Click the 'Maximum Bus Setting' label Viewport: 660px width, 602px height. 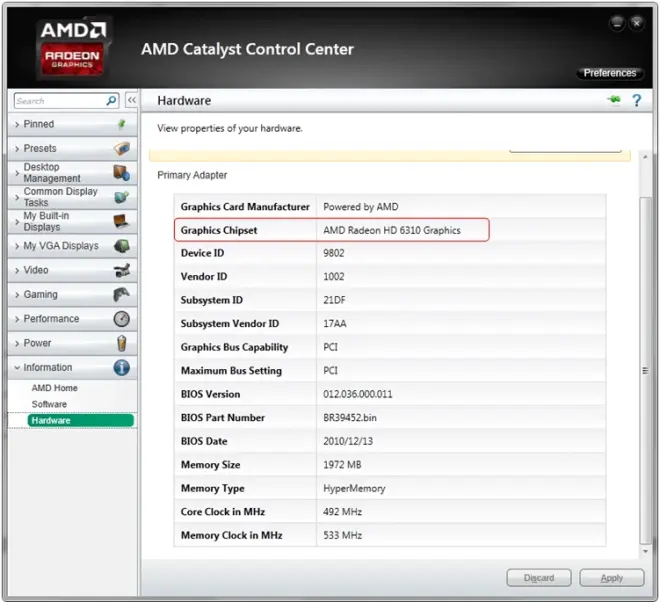pos(232,371)
